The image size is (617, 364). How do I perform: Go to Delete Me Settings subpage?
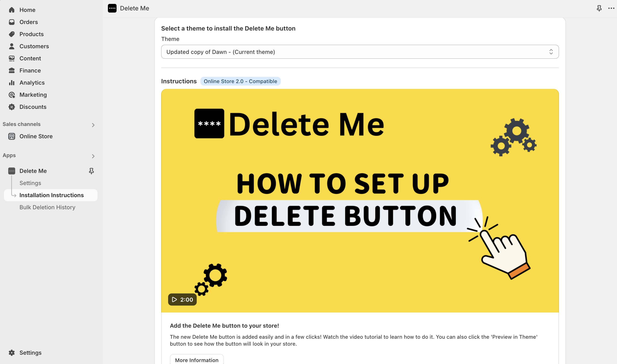(30, 183)
